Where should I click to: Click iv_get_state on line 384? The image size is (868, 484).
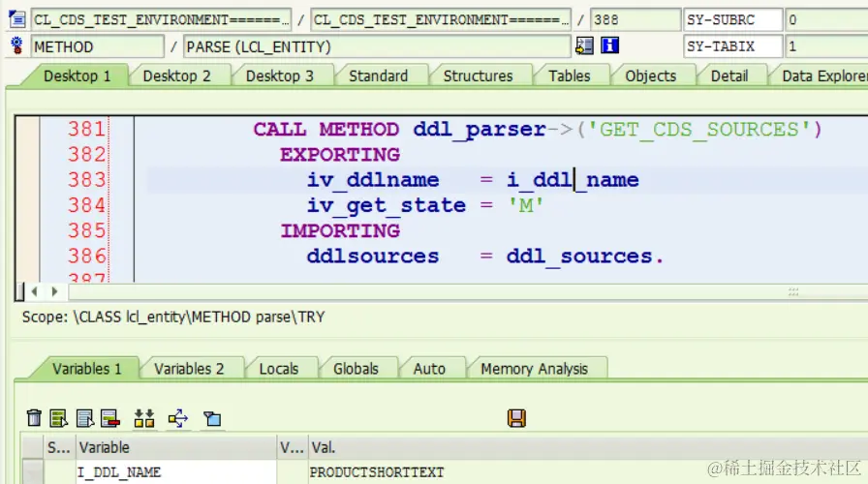click(x=387, y=206)
